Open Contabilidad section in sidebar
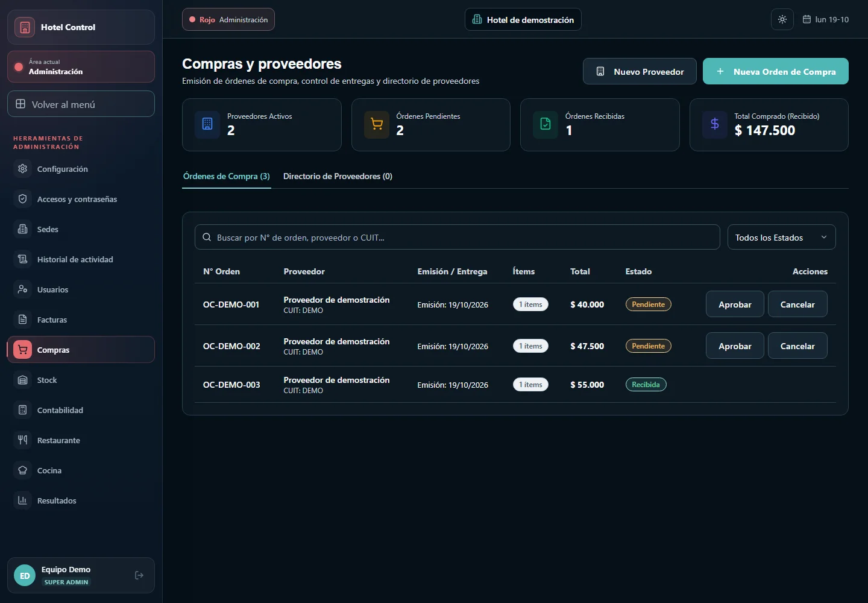This screenshot has height=603, width=868. 81,410
